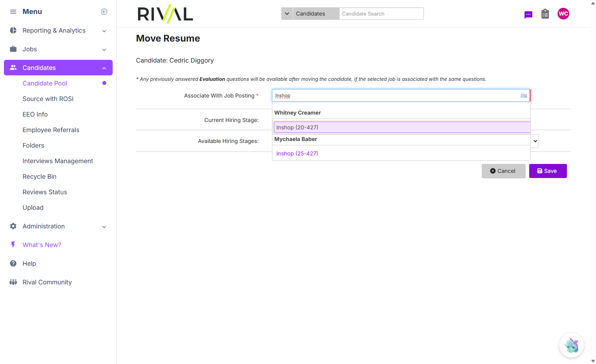Click the Administration gear icon
Screen dimensions: 596x364
click(13, 226)
